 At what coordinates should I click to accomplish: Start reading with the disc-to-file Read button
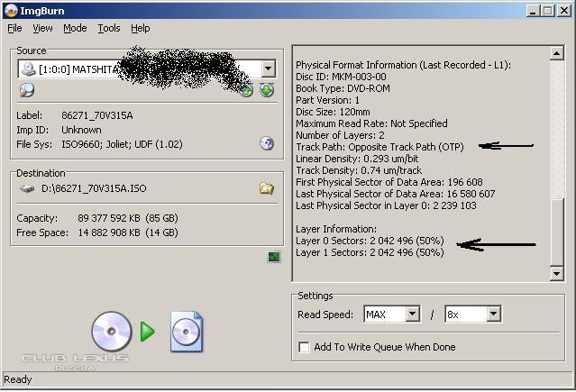[x=147, y=332]
